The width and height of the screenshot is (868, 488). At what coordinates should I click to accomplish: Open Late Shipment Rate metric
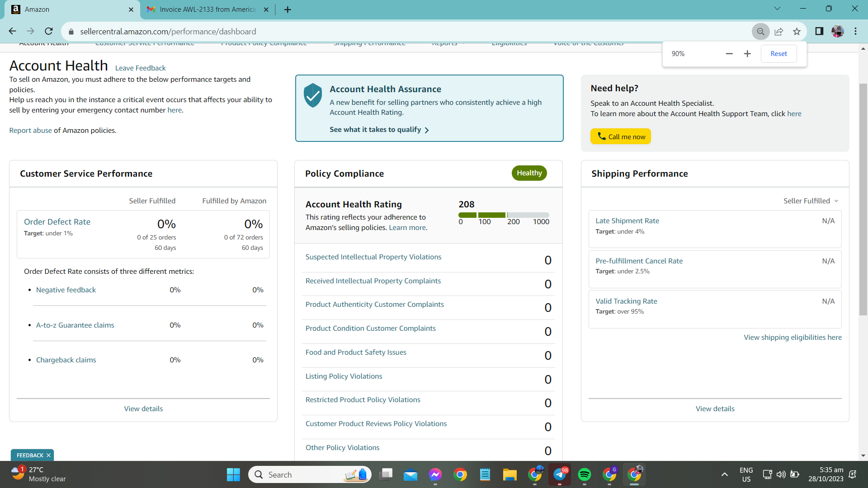[627, 221]
